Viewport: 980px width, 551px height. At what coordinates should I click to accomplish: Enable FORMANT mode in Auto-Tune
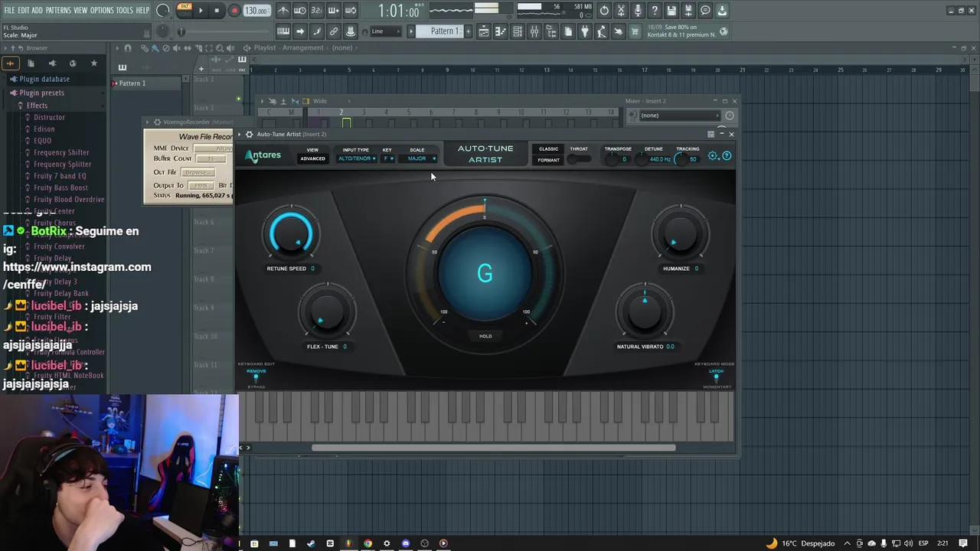[548, 160]
